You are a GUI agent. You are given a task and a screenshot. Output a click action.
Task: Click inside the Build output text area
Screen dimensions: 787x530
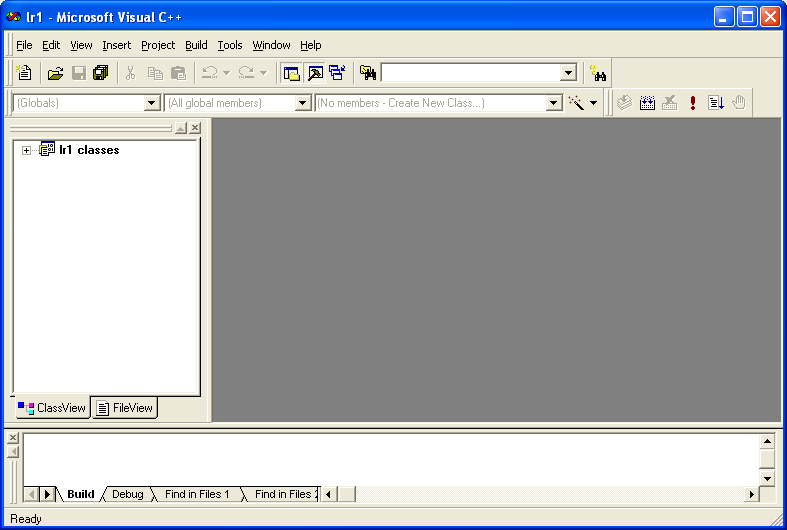tap(391, 459)
